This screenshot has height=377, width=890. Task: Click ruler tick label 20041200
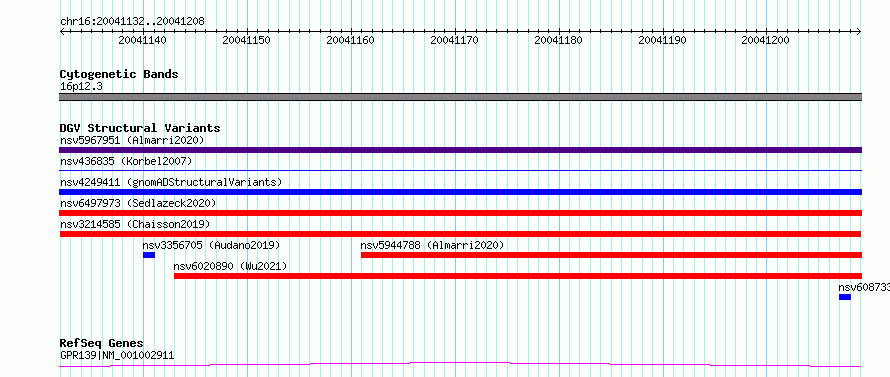766,40
